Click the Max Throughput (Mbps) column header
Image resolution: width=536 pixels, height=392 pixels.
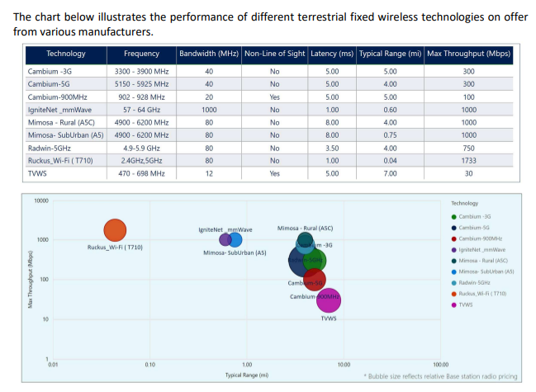point(468,54)
